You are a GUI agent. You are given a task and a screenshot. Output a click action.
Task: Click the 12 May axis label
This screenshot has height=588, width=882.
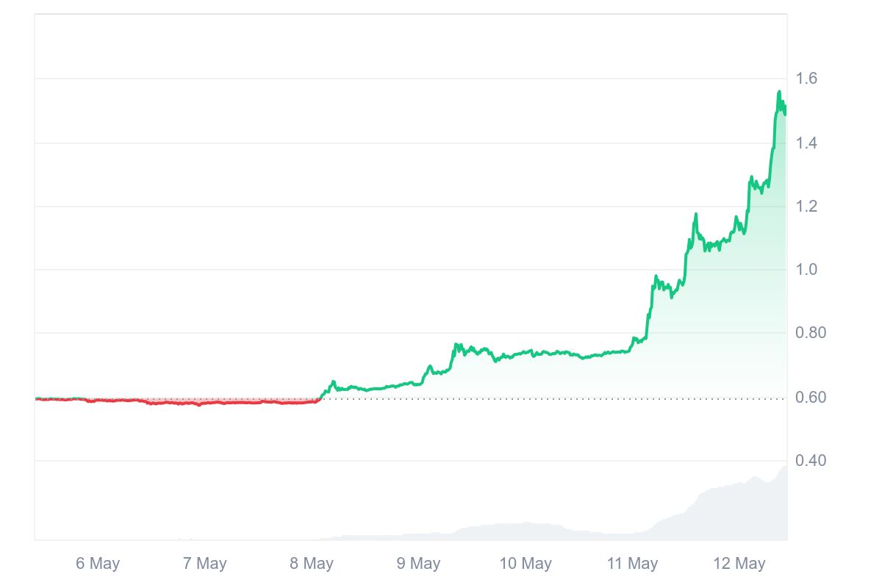pyautogui.click(x=739, y=564)
